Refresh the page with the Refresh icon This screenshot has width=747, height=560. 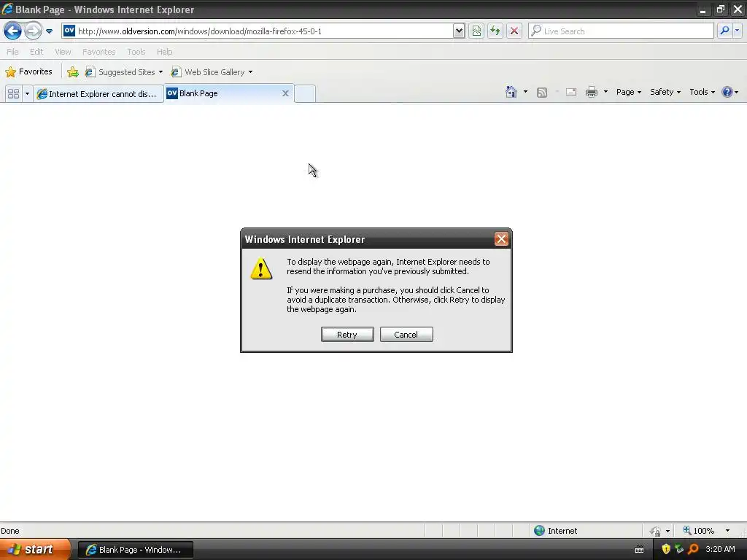(495, 31)
